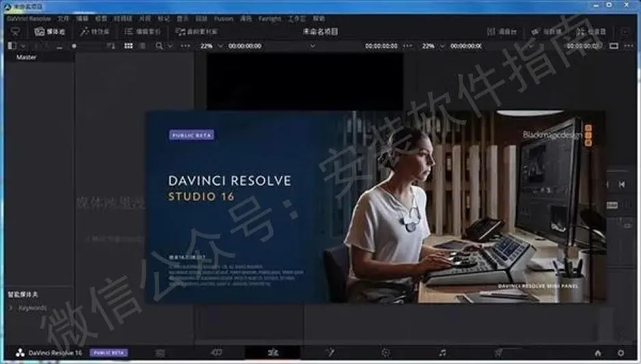
Task: Open the Fairlight page music note icon
Action: click(x=442, y=352)
